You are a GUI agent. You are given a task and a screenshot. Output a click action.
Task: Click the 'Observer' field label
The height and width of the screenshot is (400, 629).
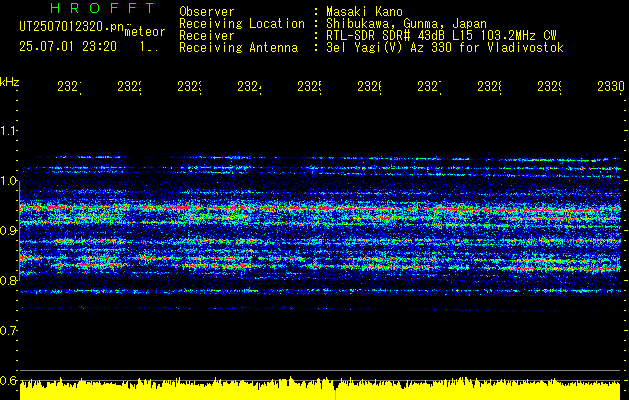click(x=207, y=12)
